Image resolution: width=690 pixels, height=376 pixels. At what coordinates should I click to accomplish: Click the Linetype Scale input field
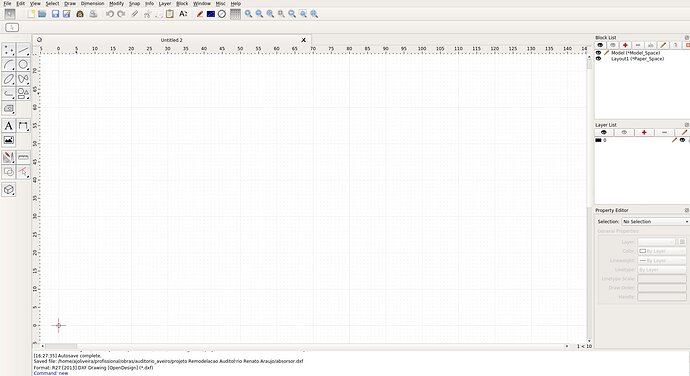662,279
